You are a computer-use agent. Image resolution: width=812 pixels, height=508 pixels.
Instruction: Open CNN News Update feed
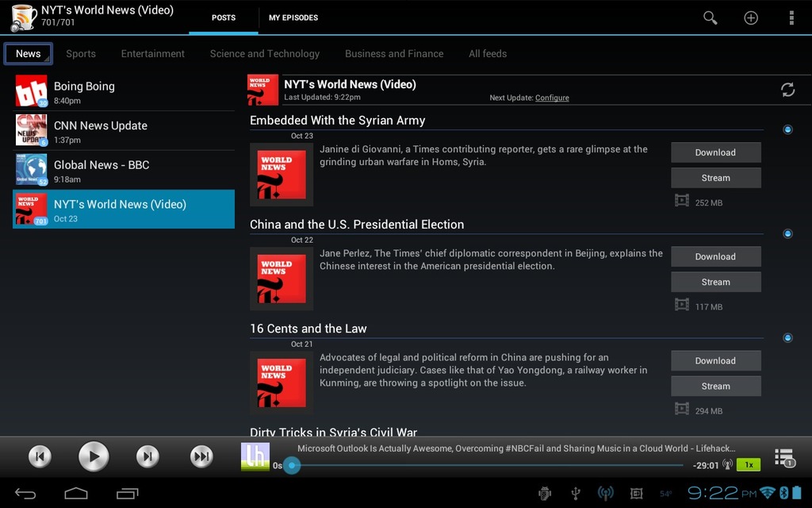[x=124, y=130]
